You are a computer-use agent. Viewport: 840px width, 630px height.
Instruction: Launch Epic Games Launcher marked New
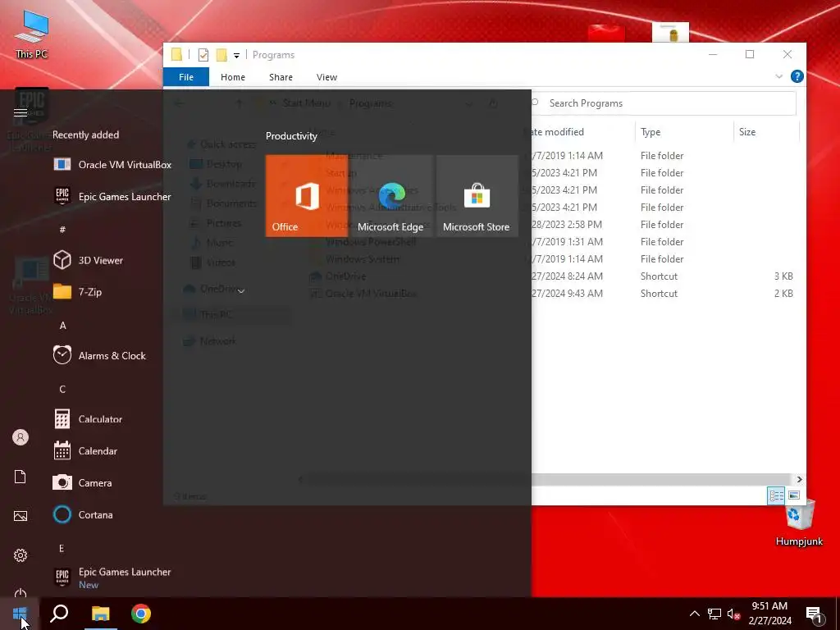click(x=112, y=577)
